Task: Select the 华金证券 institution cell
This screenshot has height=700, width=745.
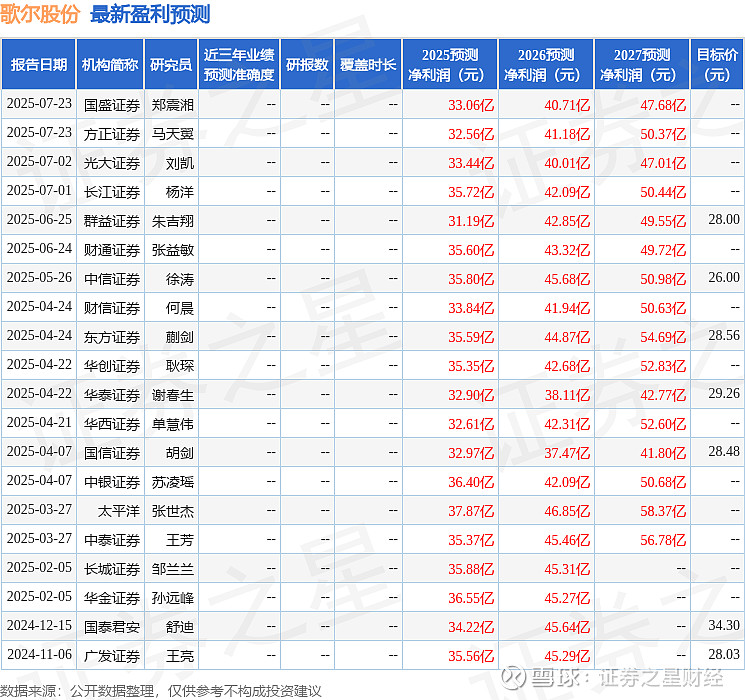Action: [x=112, y=598]
